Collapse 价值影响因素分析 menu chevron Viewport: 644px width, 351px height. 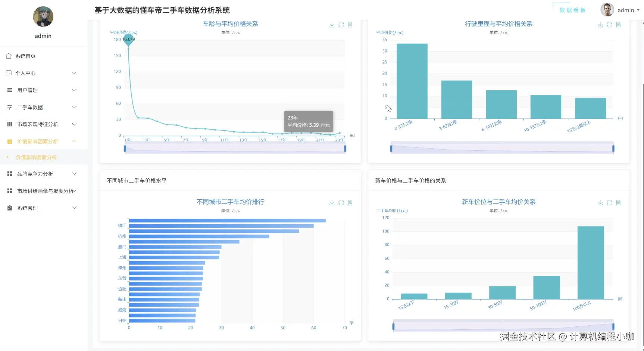(x=74, y=141)
